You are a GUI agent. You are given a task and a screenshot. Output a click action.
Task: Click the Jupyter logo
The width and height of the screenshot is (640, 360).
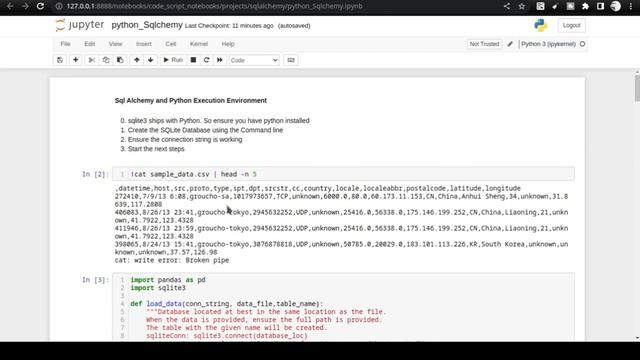[80, 25]
